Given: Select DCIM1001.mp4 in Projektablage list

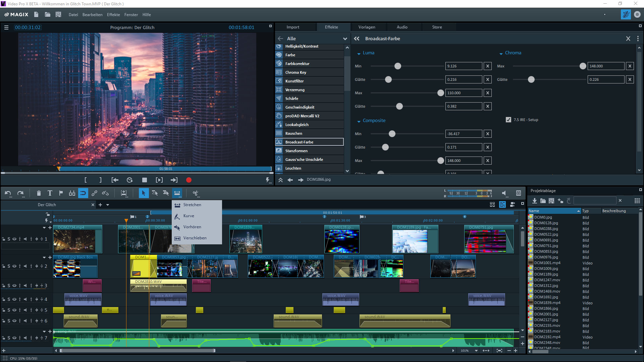Looking at the screenshot, I should pyautogui.click(x=547, y=263).
